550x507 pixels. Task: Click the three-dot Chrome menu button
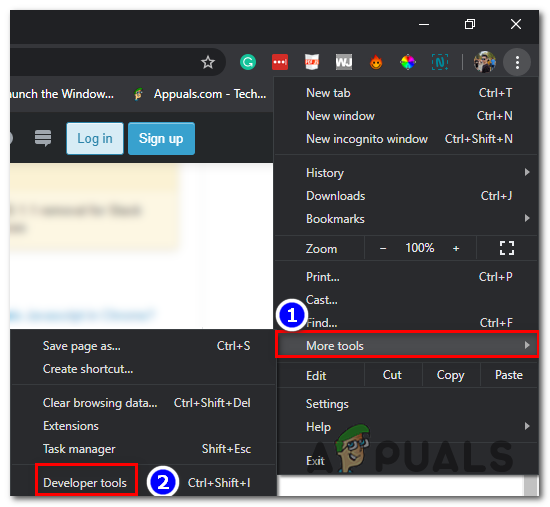coord(517,62)
